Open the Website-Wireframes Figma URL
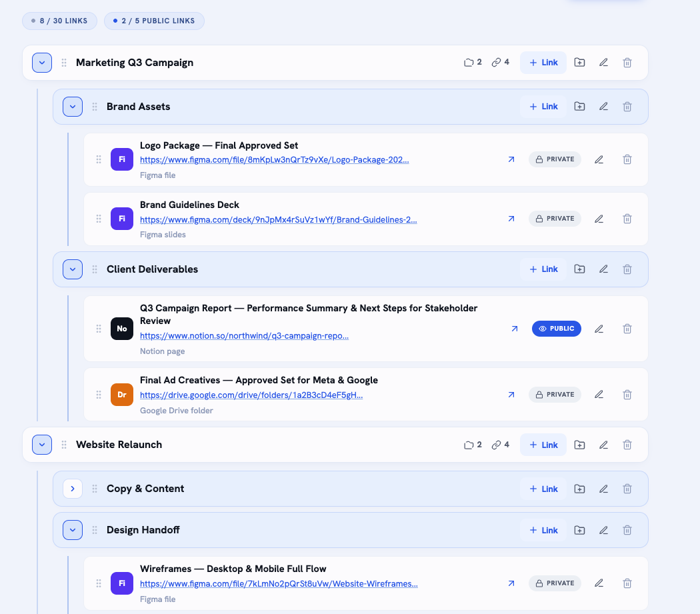Screen dimensions: 700x614 click(279, 583)
